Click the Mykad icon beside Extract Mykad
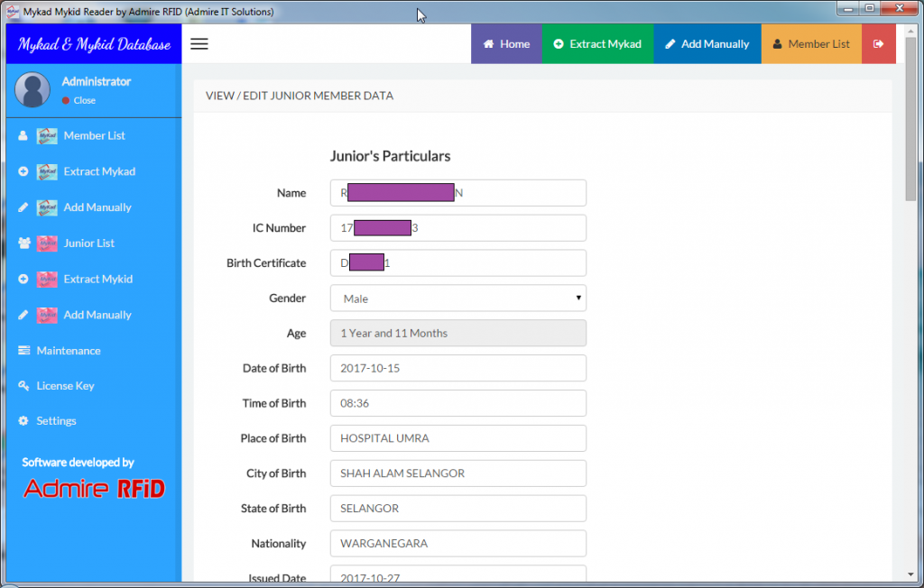This screenshot has width=924, height=588. [x=47, y=171]
